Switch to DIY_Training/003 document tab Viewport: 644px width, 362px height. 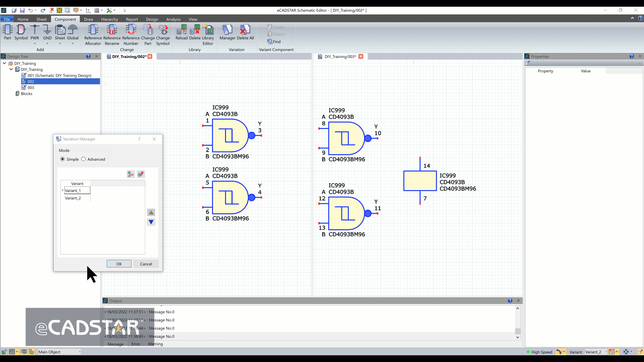[x=340, y=56]
